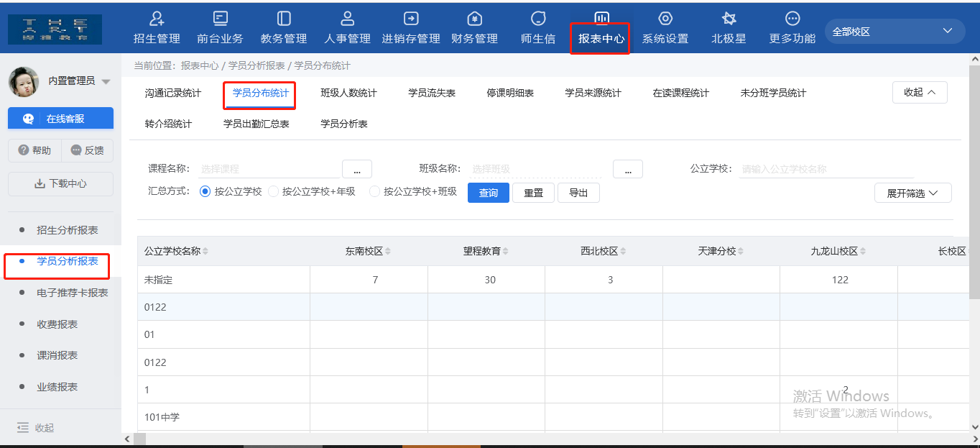Open 师生信 module icon
This screenshot has width=980, height=448.
click(538, 19)
